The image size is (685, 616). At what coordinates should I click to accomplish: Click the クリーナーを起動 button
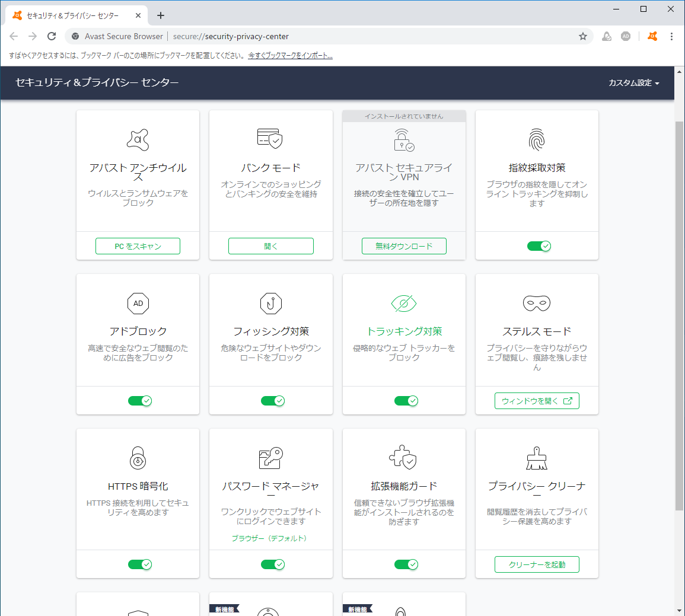pyautogui.click(x=537, y=564)
